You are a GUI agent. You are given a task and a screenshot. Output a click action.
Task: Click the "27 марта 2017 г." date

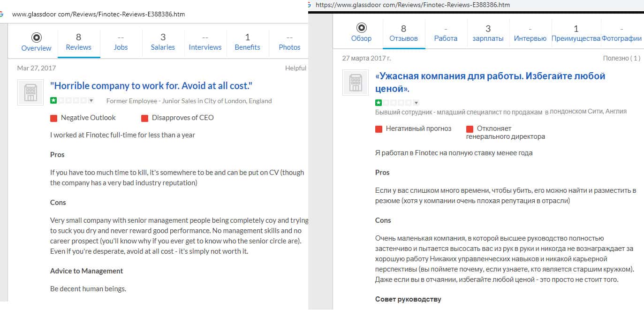point(366,58)
